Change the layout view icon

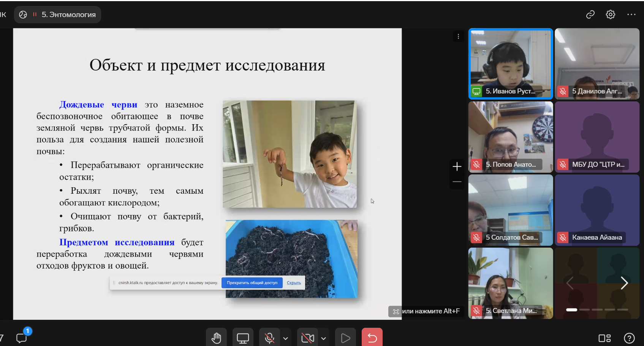click(604, 338)
